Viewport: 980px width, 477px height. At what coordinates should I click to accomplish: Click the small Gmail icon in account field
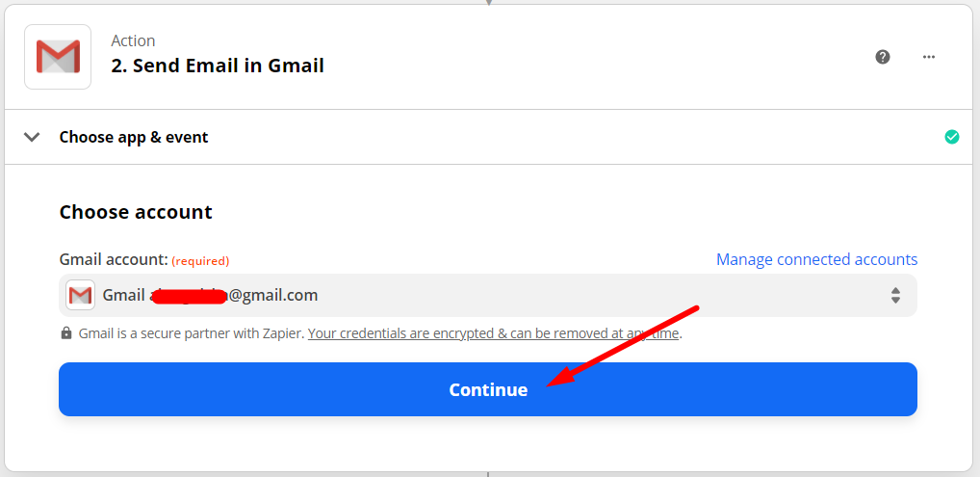click(x=80, y=295)
